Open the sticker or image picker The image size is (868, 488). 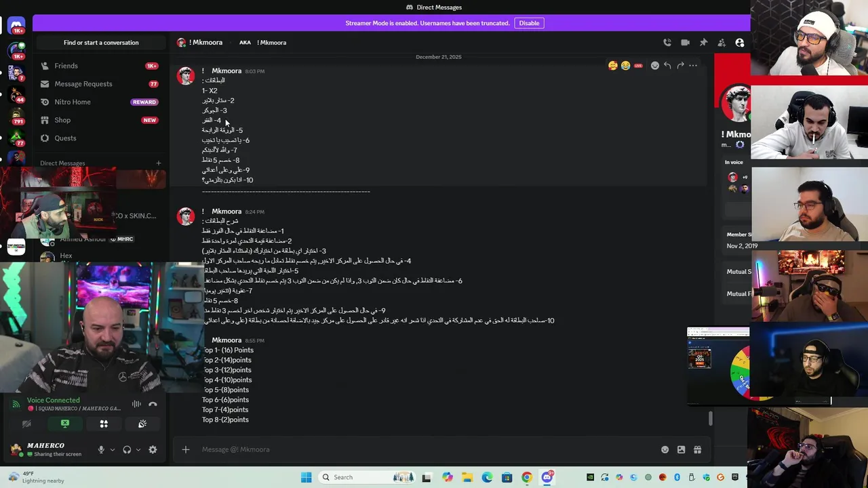(x=681, y=449)
